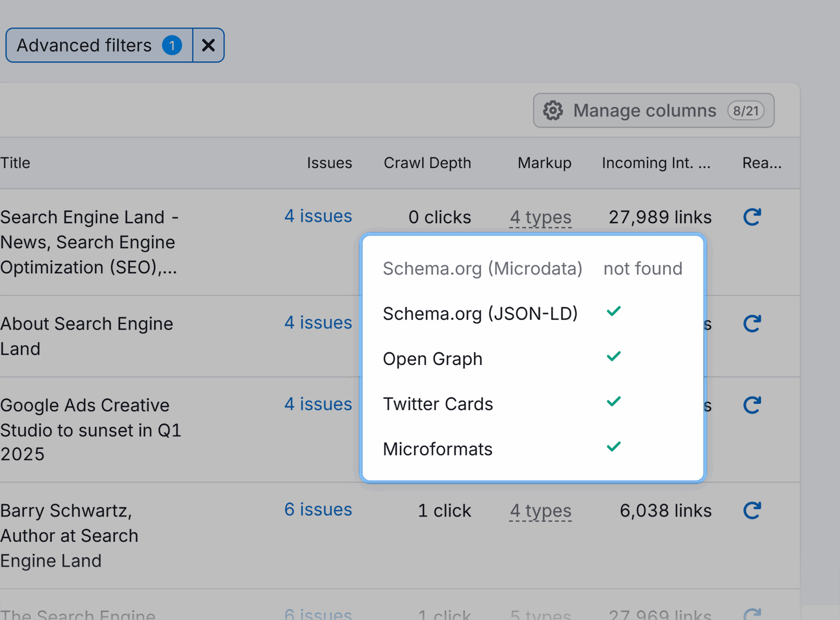Click the Microformats popup entry

click(x=438, y=449)
